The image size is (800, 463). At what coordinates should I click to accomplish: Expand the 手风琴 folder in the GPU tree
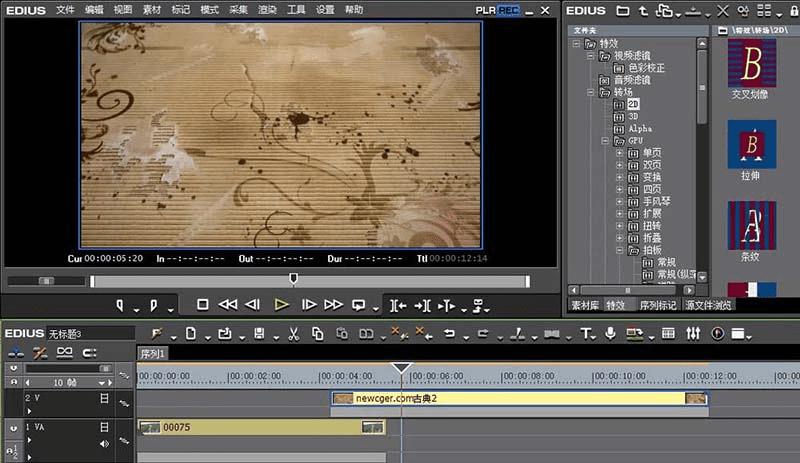pyautogui.click(x=620, y=200)
